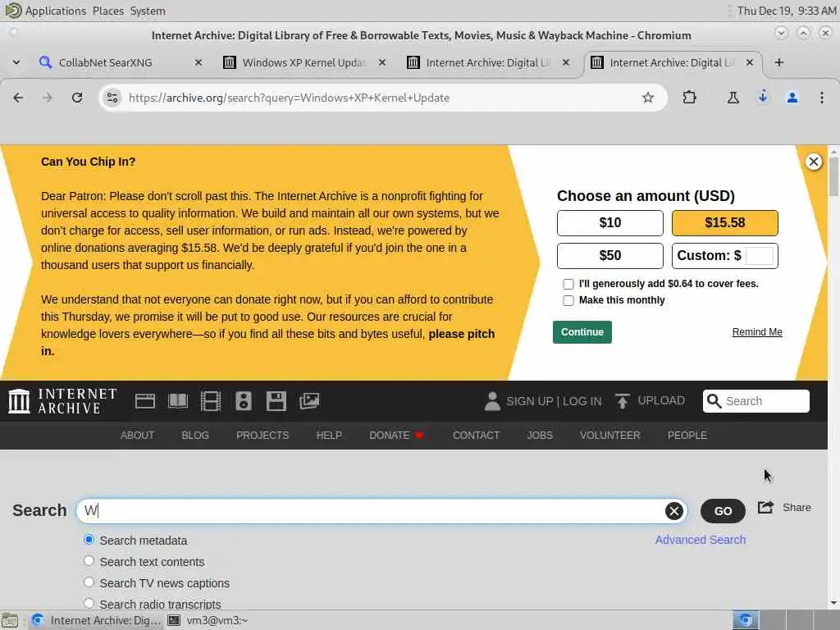Choose the $50 donation amount
This screenshot has height=630, width=840.
point(610,256)
